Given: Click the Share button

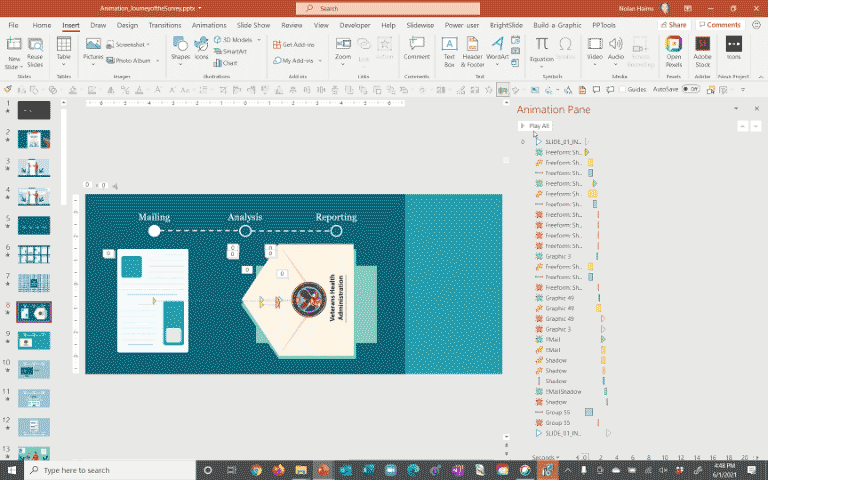Looking at the screenshot, I should pos(675,24).
